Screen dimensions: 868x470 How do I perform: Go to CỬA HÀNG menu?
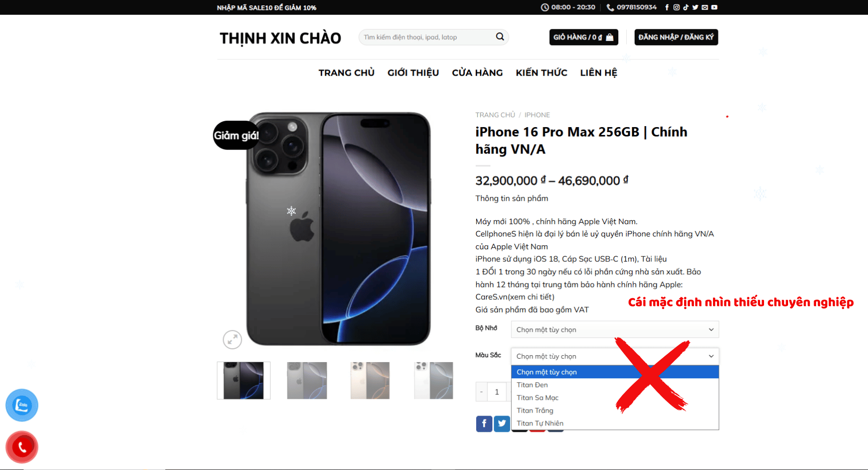(x=477, y=73)
